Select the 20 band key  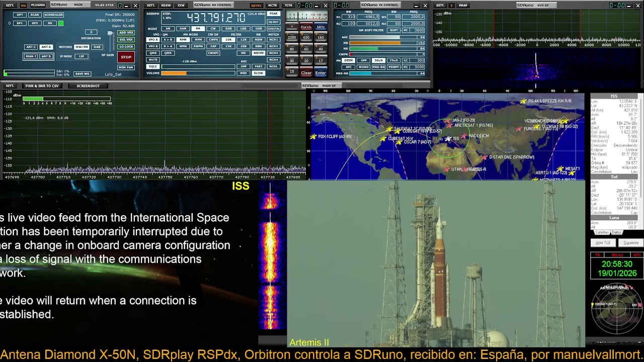[x=306, y=60]
